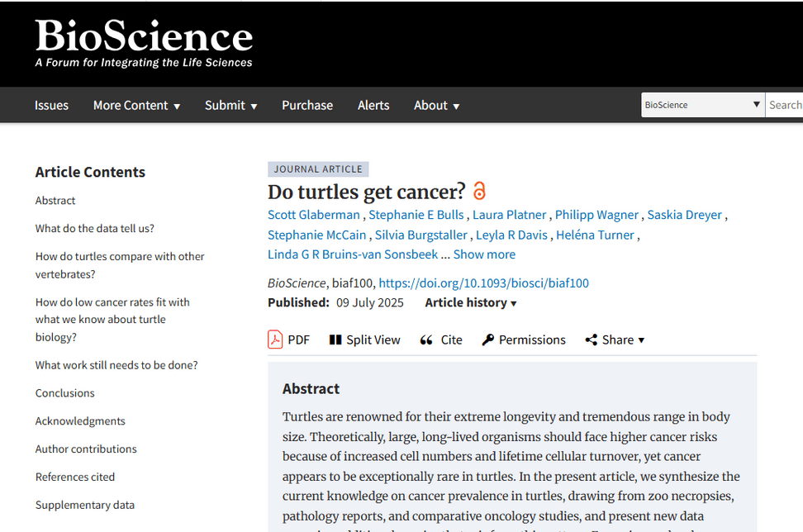This screenshot has width=803, height=532.
Task: Jump to Conclusions section
Action: point(65,393)
